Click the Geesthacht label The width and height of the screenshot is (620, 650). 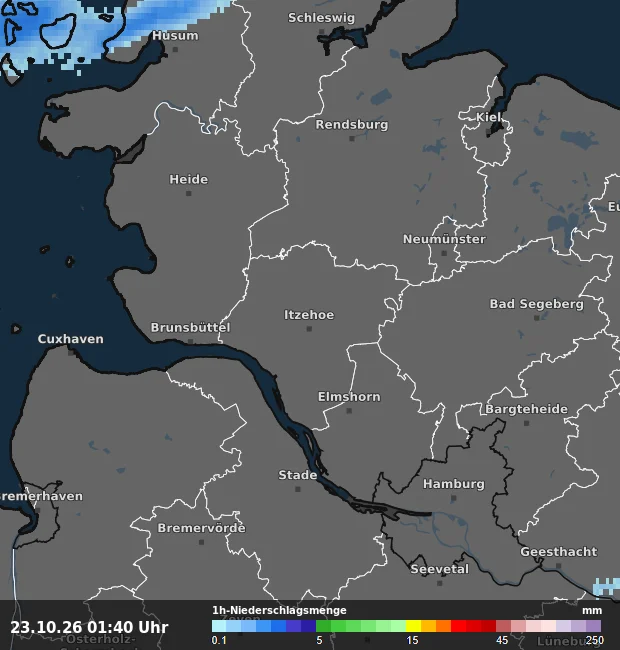click(559, 552)
